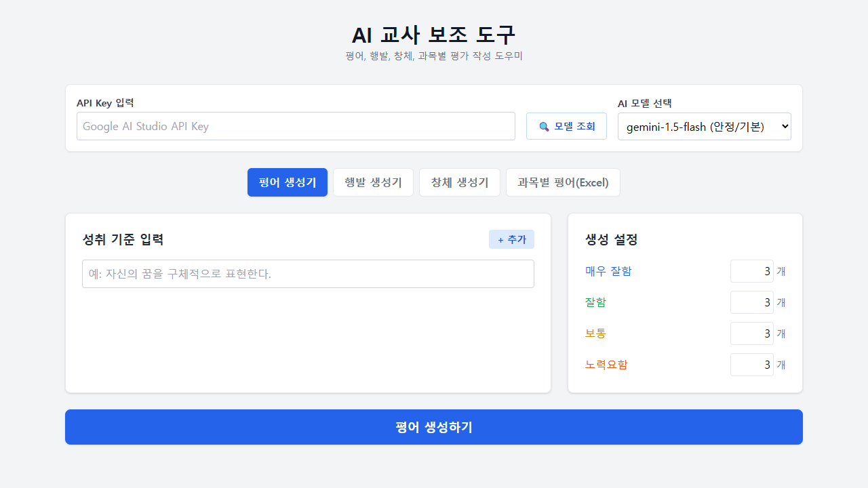Click the 매우 잘함 count box

point(751,271)
